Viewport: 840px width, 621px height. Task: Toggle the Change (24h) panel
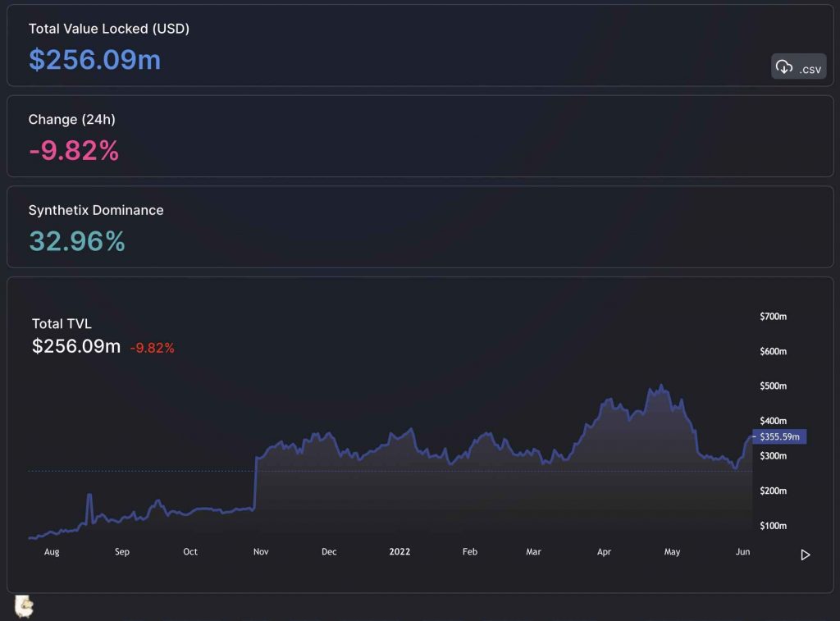click(x=420, y=135)
